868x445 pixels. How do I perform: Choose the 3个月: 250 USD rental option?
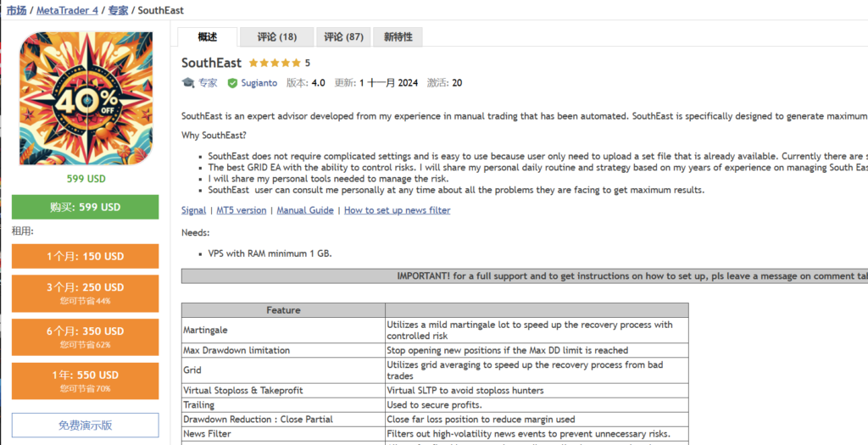[x=85, y=292]
